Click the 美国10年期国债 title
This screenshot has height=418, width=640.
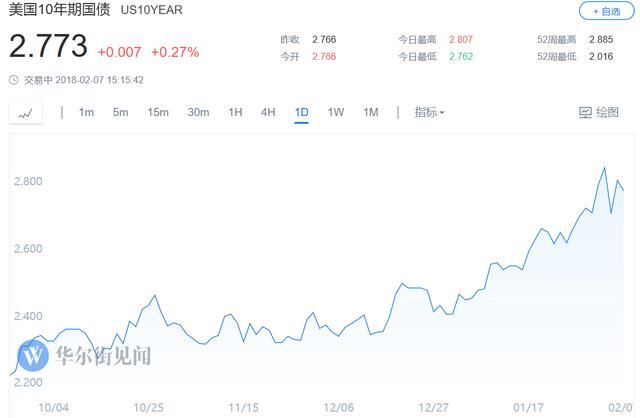point(60,9)
